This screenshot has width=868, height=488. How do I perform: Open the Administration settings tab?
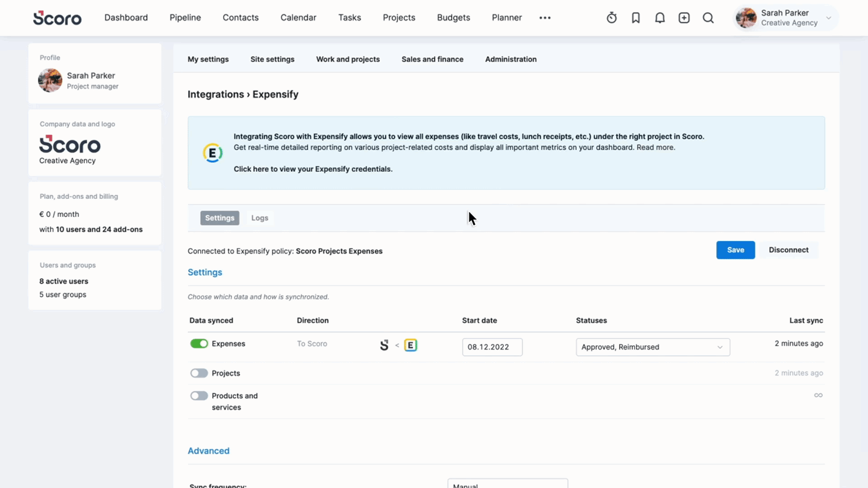coord(511,59)
